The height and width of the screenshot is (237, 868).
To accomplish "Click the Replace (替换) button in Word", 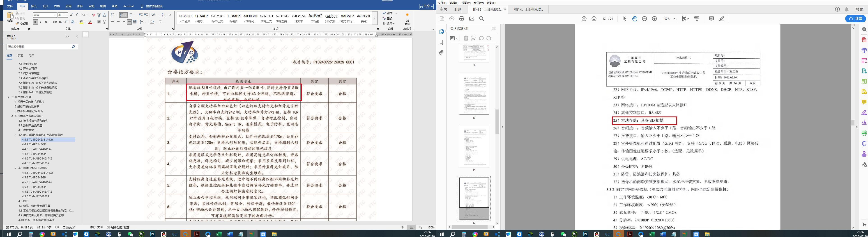I will coord(387,18).
